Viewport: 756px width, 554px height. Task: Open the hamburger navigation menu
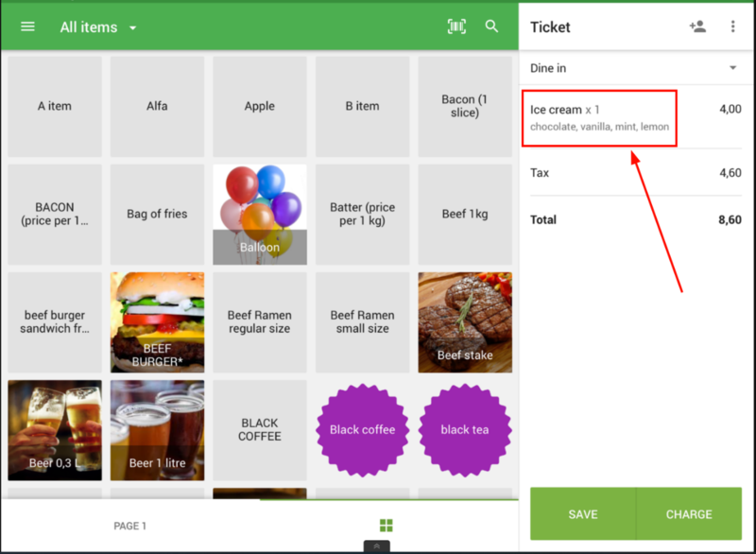click(27, 26)
